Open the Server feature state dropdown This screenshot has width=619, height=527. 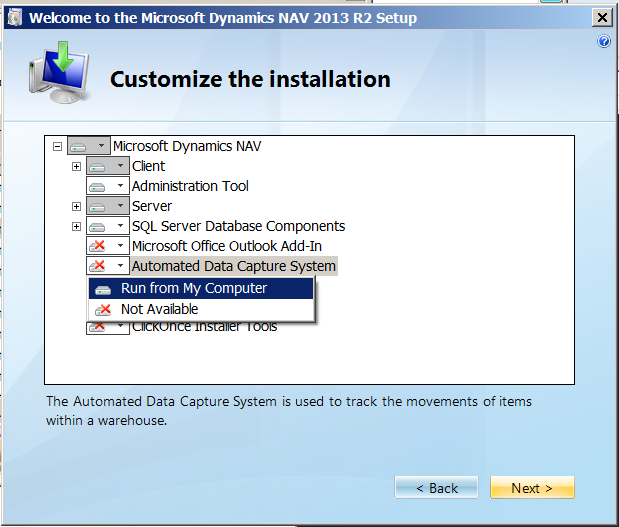pos(108,206)
